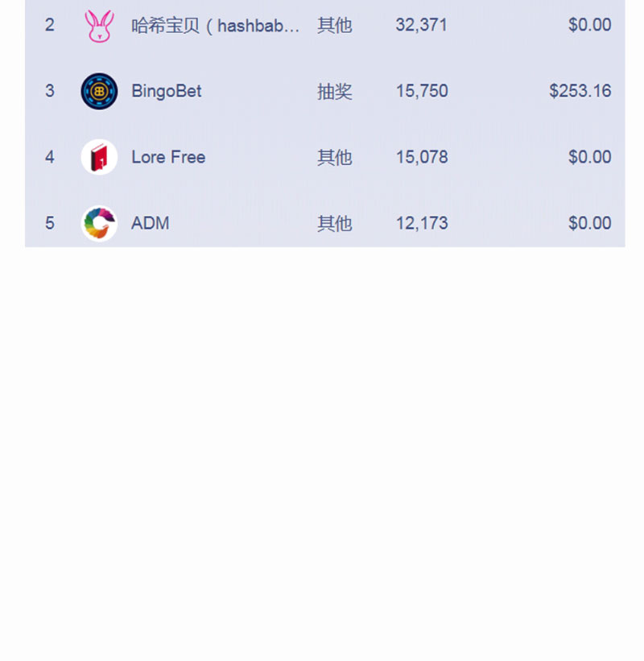Click the 其他 category in the hashbaby row
Image resolution: width=644 pixels, height=661 pixels.
tap(335, 25)
